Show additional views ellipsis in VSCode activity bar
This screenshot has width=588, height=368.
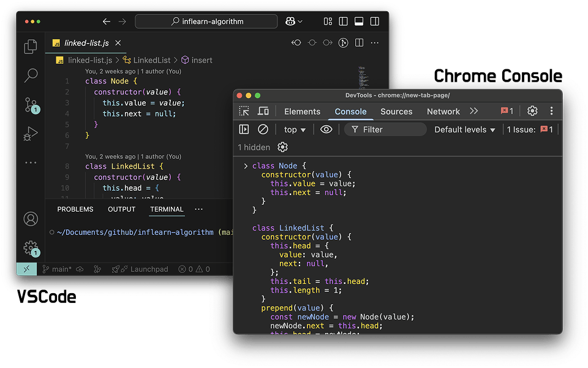pyautogui.click(x=31, y=163)
